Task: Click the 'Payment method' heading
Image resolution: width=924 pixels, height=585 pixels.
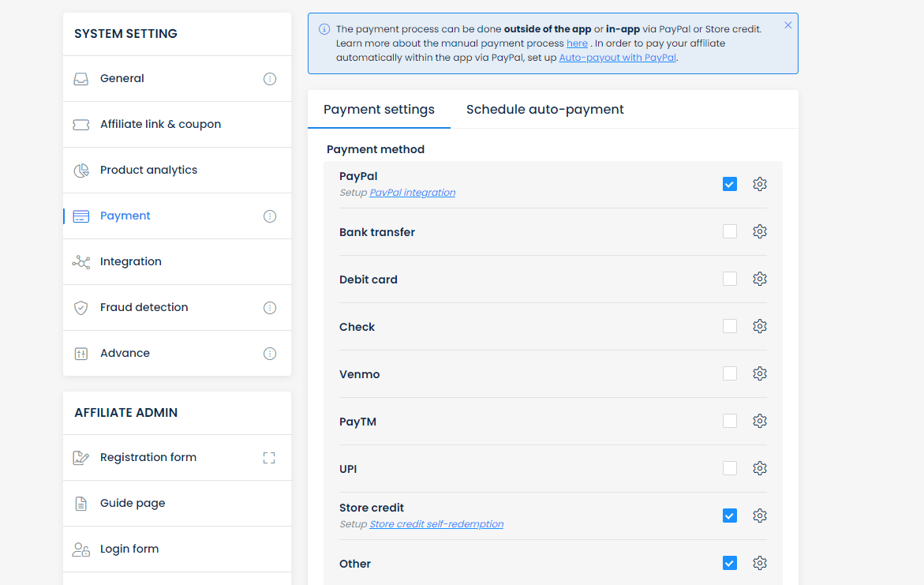Action: point(376,150)
